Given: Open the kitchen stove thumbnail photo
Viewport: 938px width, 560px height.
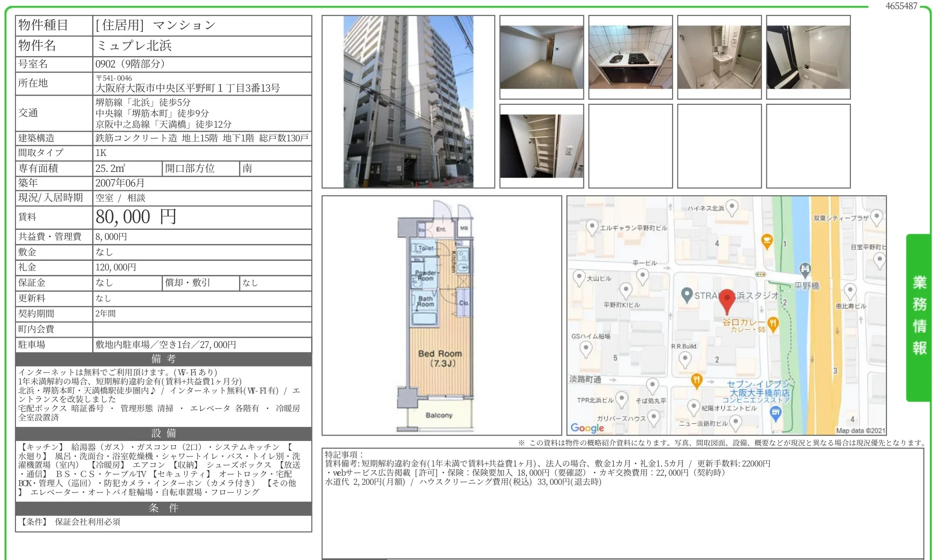Looking at the screenshot, I should click(x=630, y=57).
